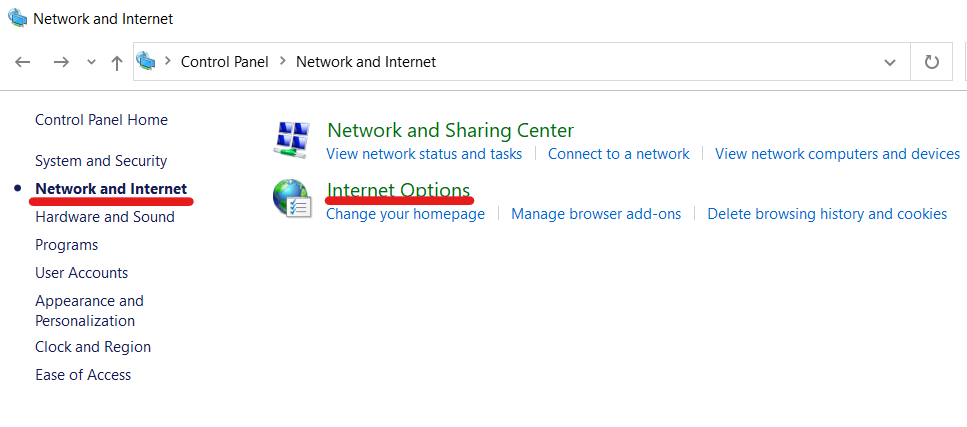Screen dimensions: 967x427
Task: Open View network computers and devices
Action: (x=837, y=154)
